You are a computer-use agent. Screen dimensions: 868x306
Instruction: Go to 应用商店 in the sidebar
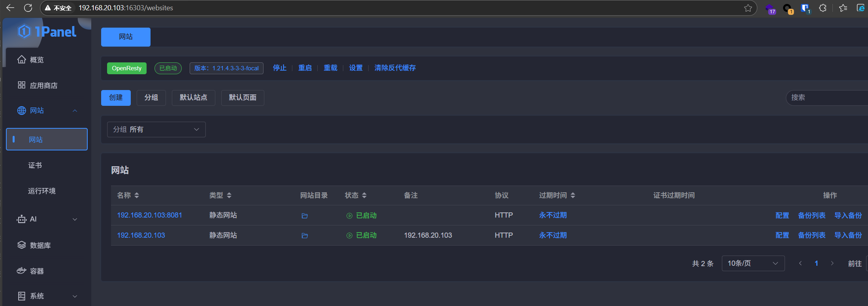point(43,86)
